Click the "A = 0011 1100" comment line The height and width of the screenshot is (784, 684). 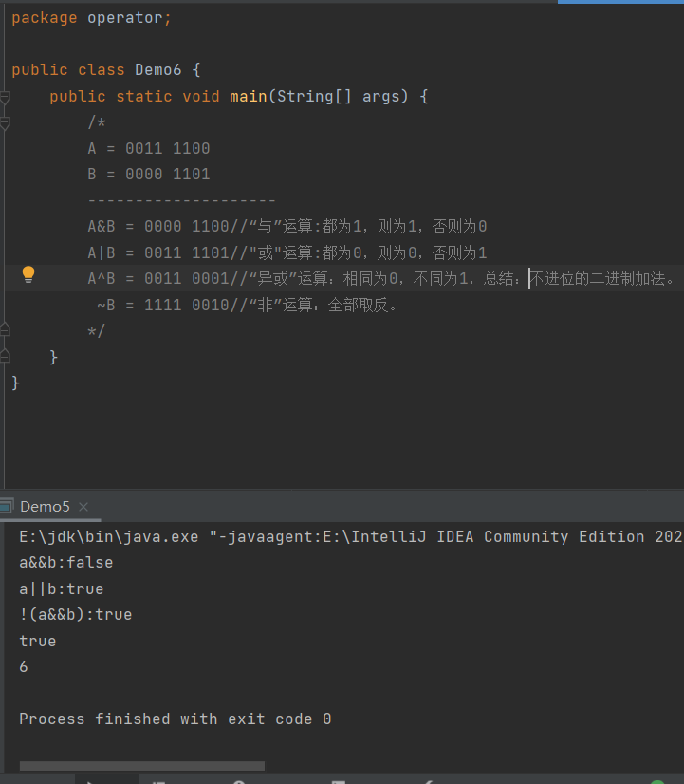pos(148,149)
